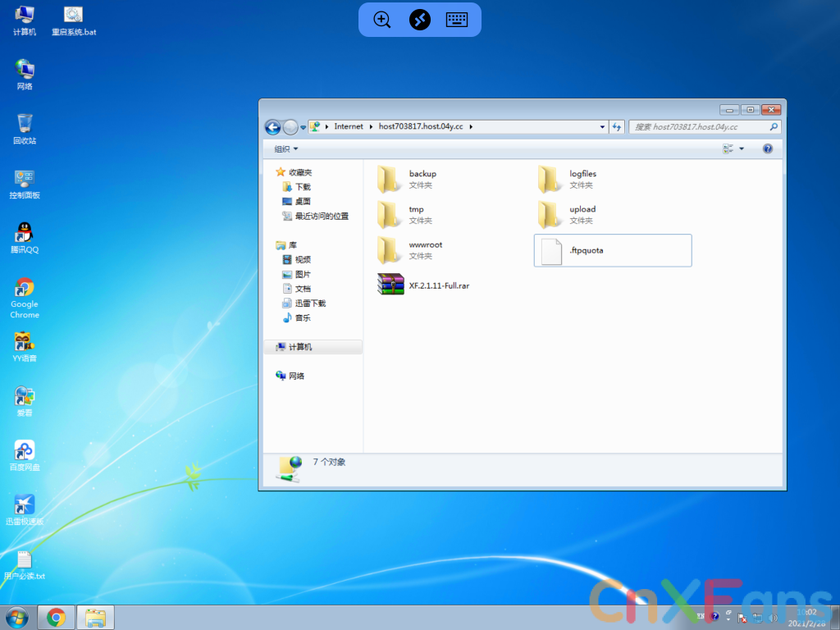Open the view options dropdown arrow
Viewport: 840px width, 630px height.
pos(742,148)
